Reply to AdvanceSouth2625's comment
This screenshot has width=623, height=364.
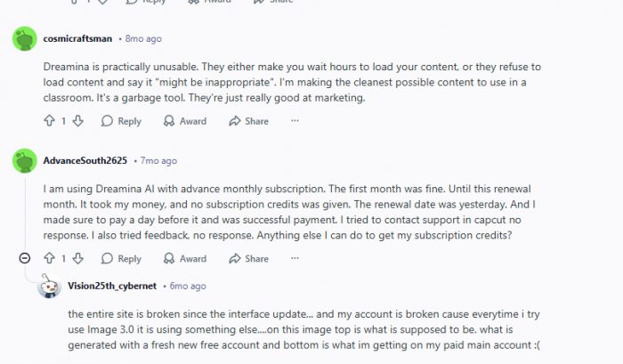coord(121,259)
